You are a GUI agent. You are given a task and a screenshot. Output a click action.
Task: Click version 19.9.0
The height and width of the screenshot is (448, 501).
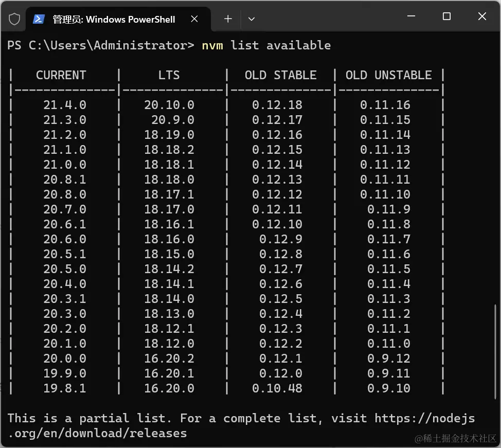point(65,373)
